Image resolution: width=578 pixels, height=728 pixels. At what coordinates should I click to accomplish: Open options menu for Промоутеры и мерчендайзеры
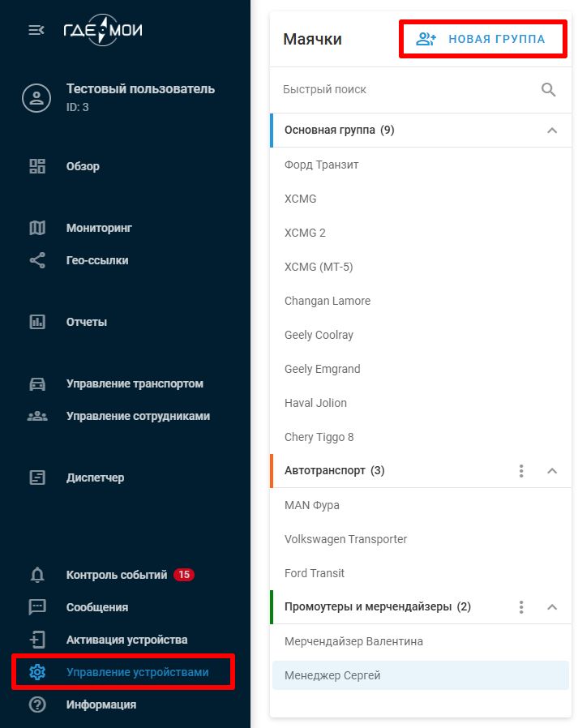521,606
